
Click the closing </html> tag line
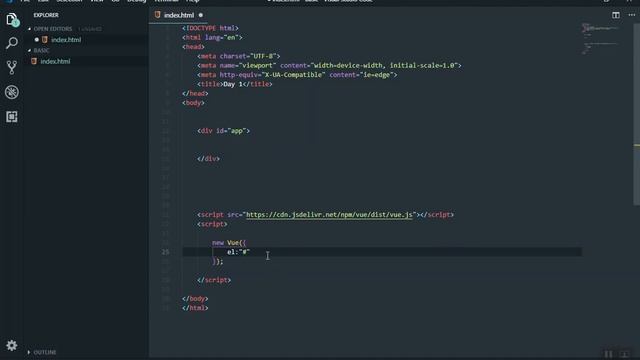195,308
